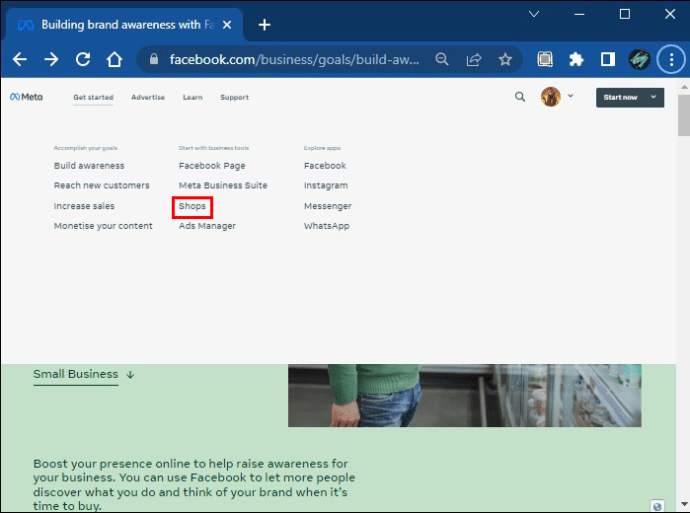Click the share page icon in address bar
This screenshot has height=513, width=690.
(x=473, y=59)
